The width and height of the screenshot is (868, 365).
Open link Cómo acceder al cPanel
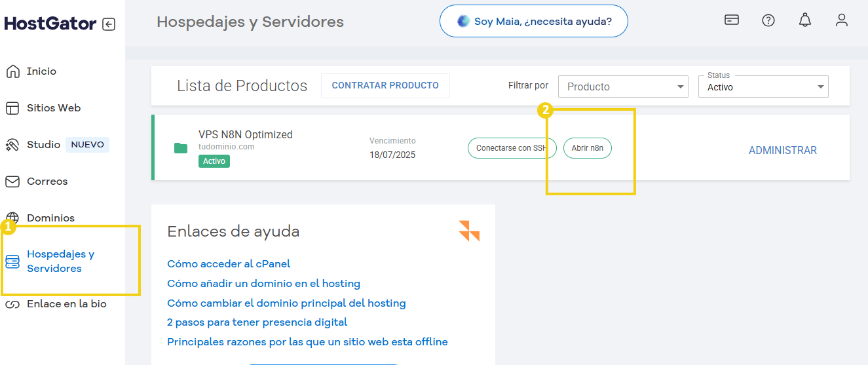point(229,264)
